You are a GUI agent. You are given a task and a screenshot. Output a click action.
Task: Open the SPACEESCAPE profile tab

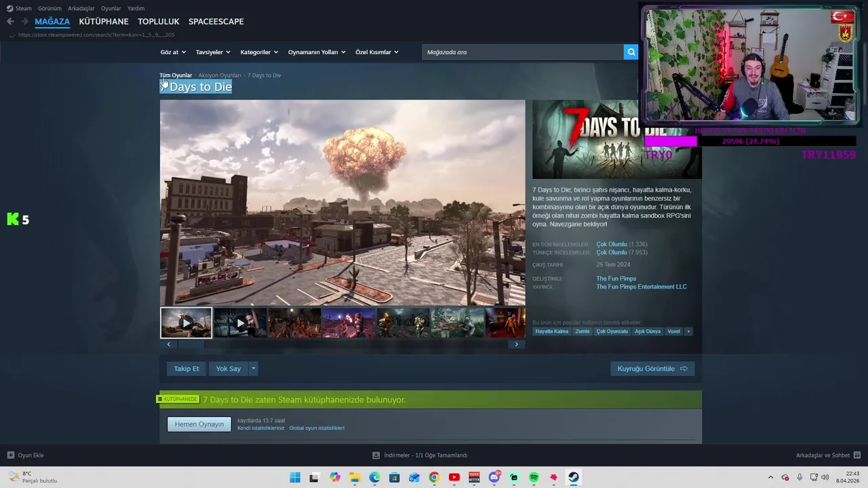216,22
